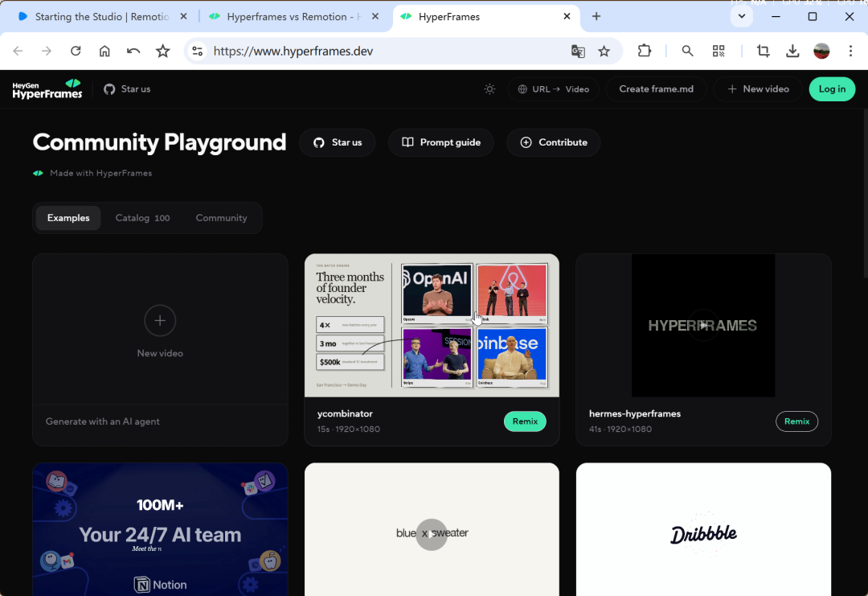Click the HeyGen HyperFrames logo
868x596 pixels.
[47, 89]
